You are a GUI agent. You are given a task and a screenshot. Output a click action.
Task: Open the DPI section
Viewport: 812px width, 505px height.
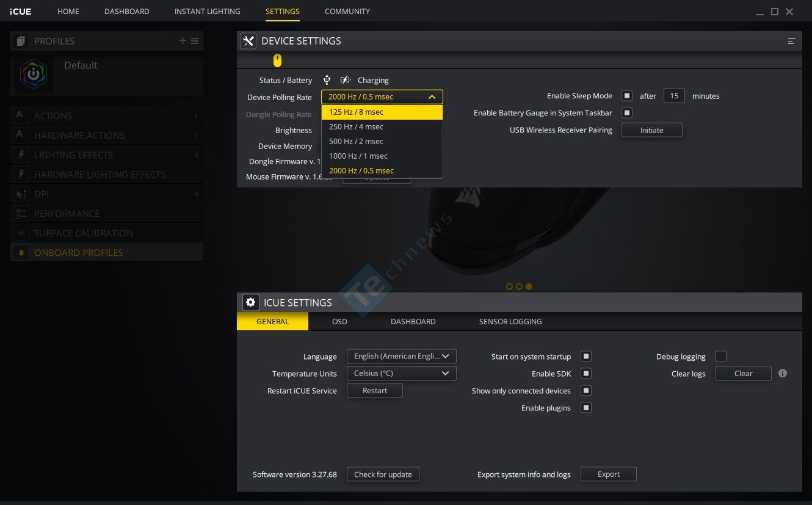[x=107, y=194]
